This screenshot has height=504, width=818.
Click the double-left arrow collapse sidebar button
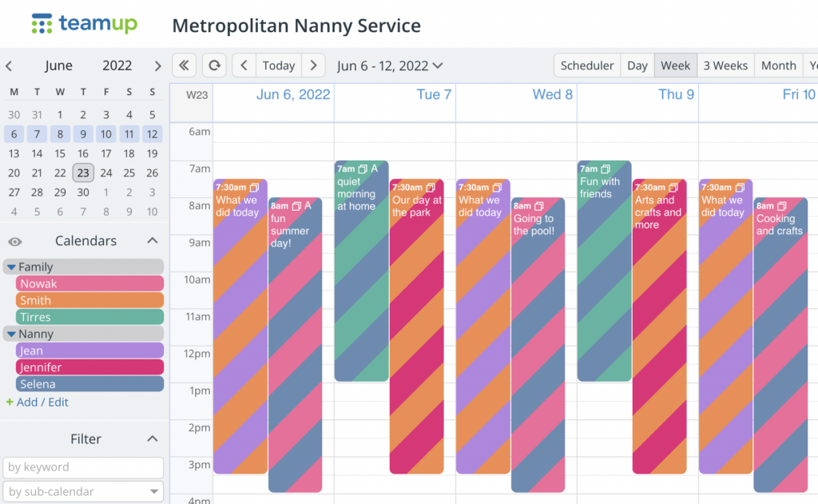tap(185, 65)
